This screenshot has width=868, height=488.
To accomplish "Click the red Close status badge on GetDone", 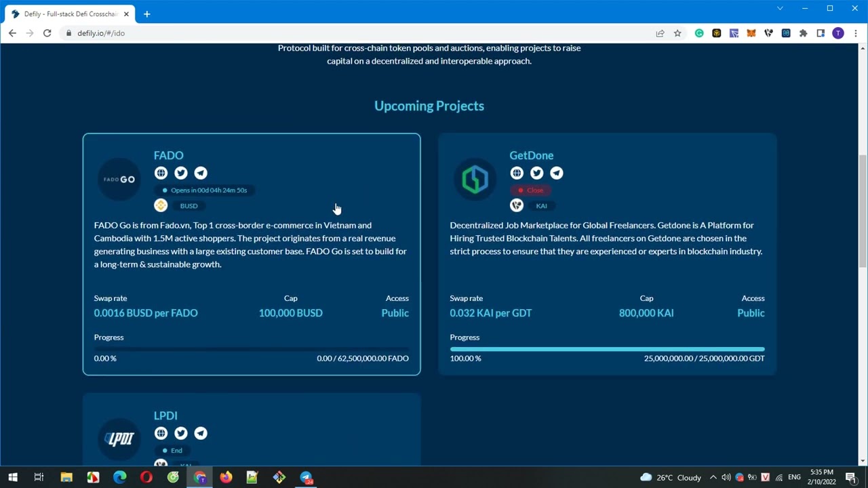I will [x=531, y=190].
